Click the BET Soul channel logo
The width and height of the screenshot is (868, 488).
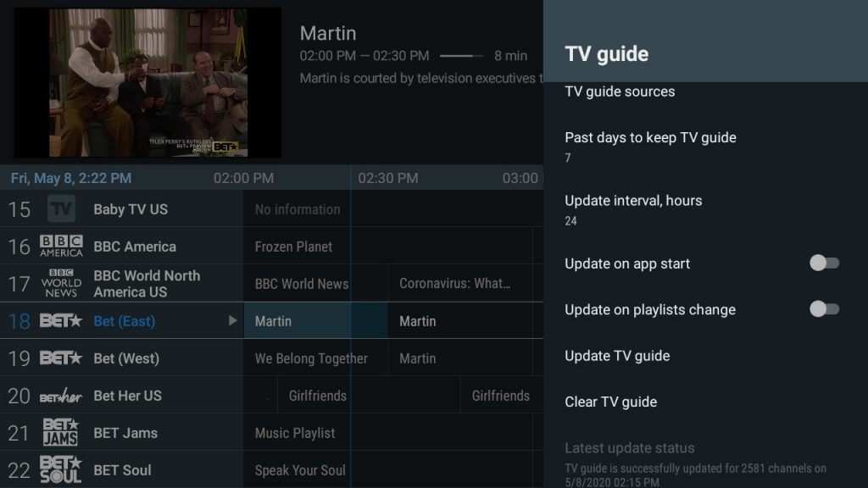coord(61,469)
